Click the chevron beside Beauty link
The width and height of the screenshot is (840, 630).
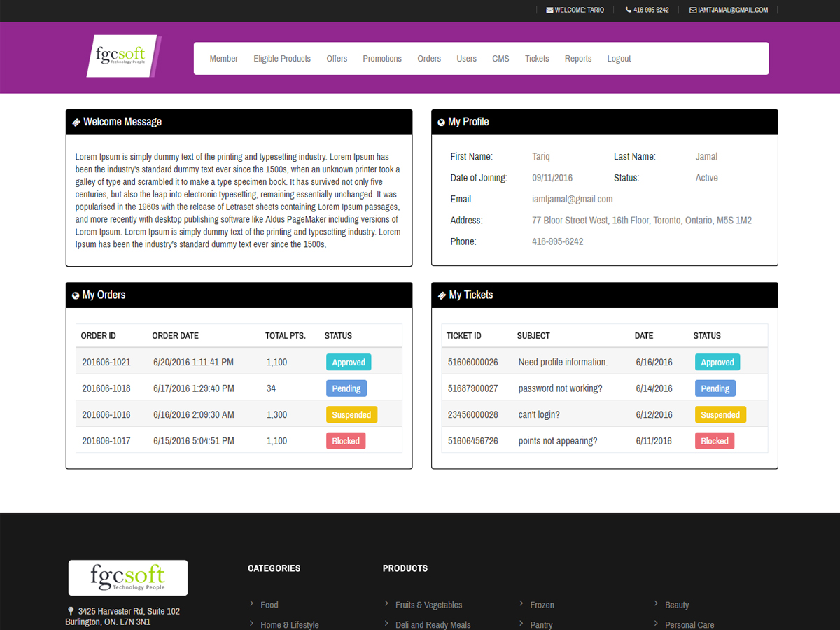(x=657, y=603)
